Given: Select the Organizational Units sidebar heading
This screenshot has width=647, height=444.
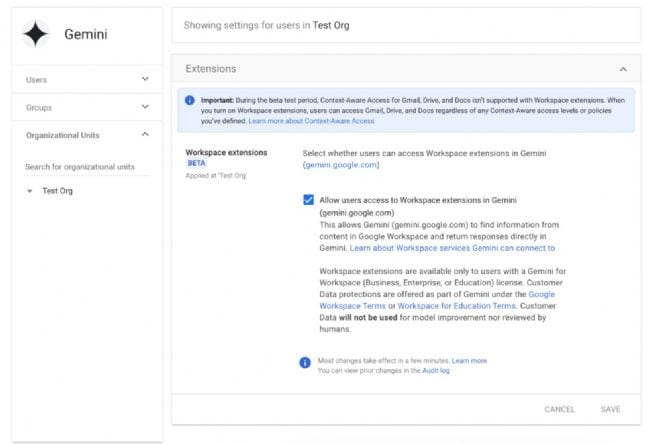Looking at the screenshot, I should [63, 135].
